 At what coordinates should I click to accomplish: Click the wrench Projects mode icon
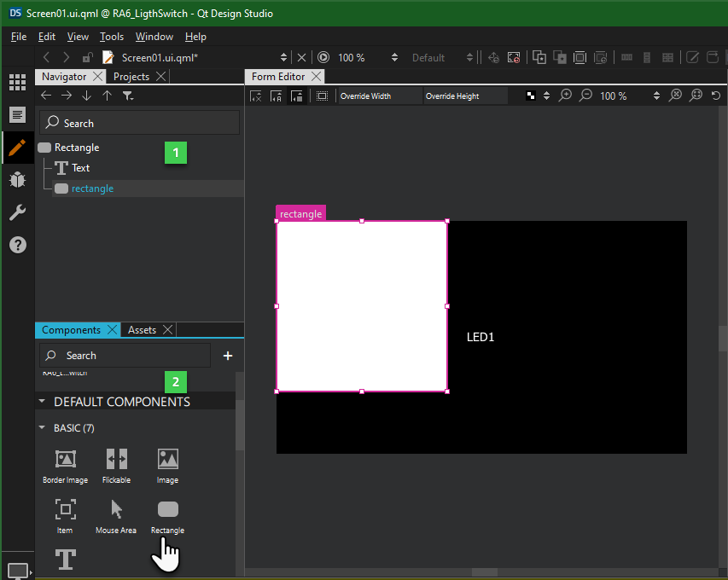coord(17,212)
